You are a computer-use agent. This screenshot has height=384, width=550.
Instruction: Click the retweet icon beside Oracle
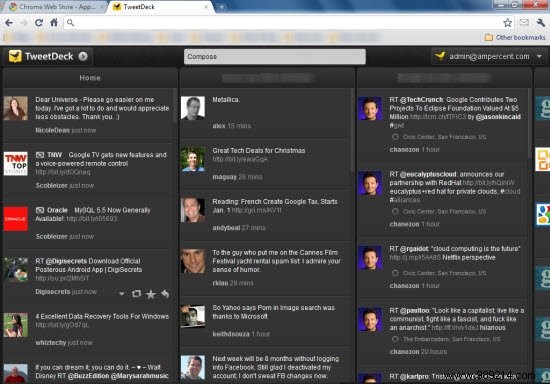point(40,210)
